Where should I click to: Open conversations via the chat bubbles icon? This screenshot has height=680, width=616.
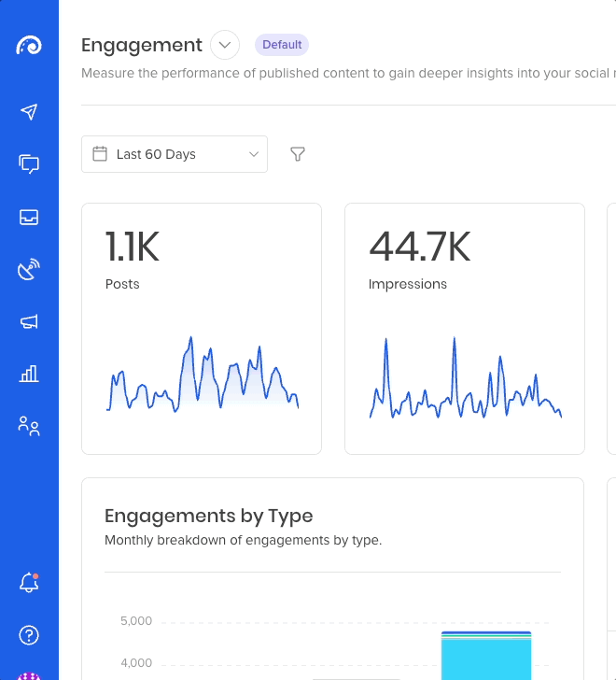coord(29,164)
